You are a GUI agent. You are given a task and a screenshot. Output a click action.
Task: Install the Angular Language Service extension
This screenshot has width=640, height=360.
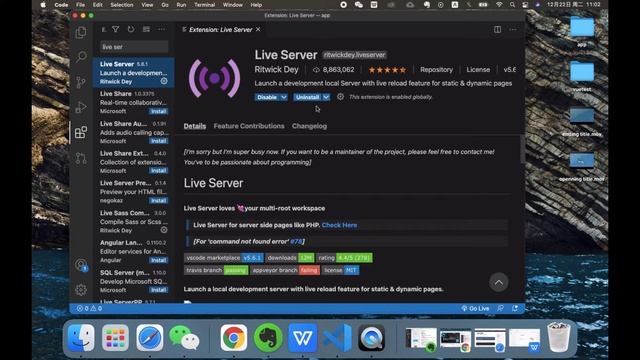(x=158, y=260)
